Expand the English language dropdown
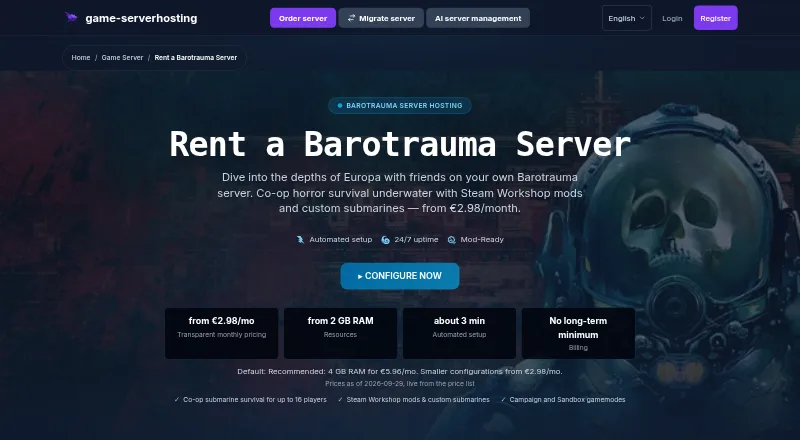 (x=627, y=18)
